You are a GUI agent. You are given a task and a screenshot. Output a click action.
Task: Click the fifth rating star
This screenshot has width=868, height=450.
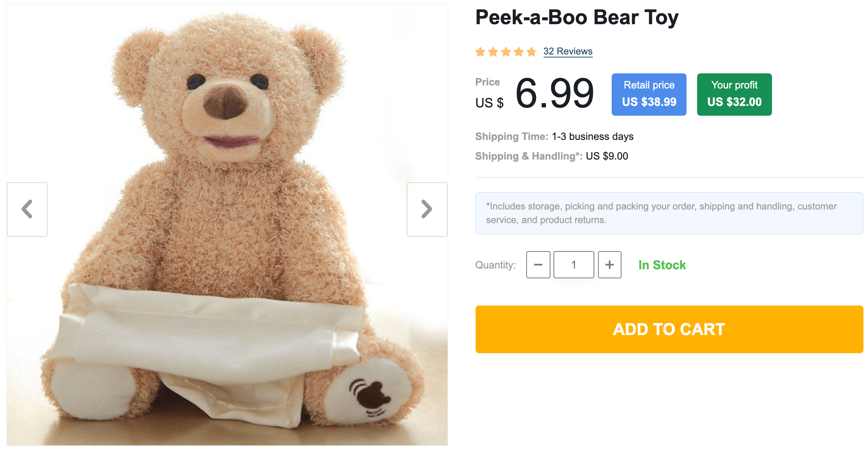(x=532, y=52)
